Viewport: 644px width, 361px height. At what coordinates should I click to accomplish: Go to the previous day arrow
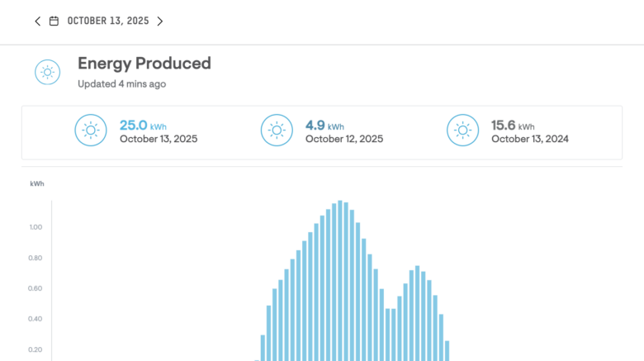(37, 21)
